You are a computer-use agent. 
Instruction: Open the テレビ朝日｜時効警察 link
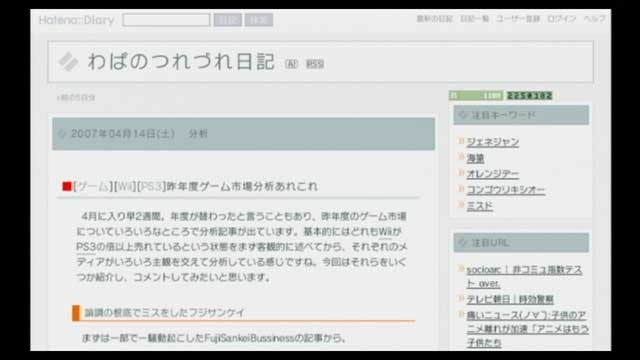pos(510,300)
